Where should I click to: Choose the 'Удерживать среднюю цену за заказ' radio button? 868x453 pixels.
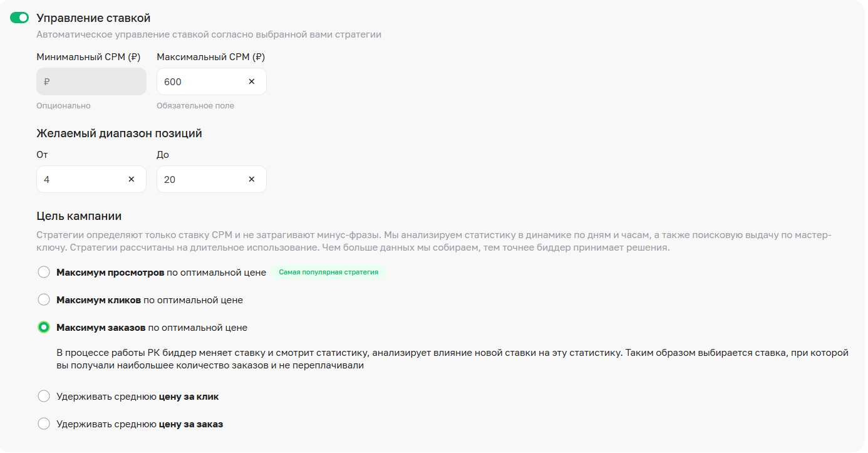click(x=44, y=424)
